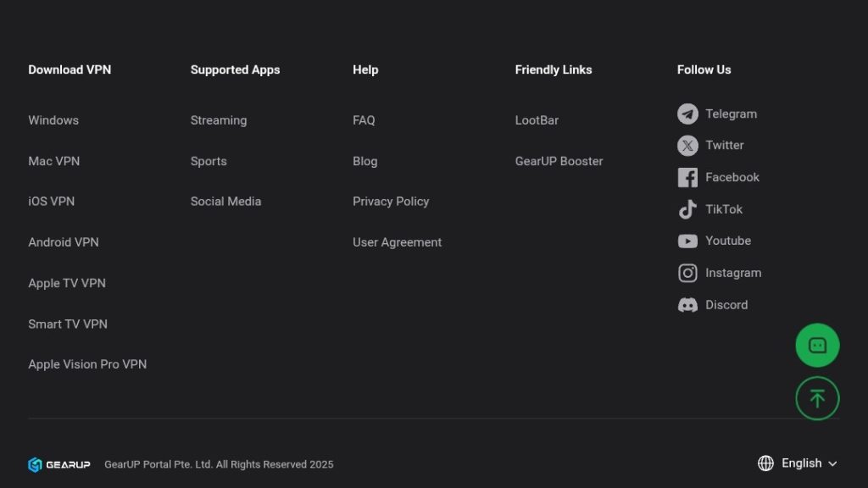This screenshot has height=488, width=868.
Task: Open the Youtube play icon
Action: click(687, 241)
